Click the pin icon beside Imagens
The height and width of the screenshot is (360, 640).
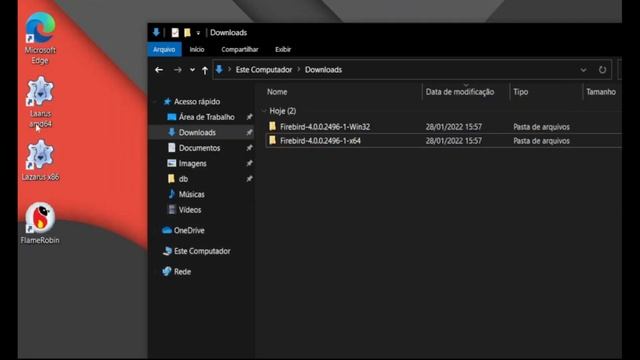249,164
